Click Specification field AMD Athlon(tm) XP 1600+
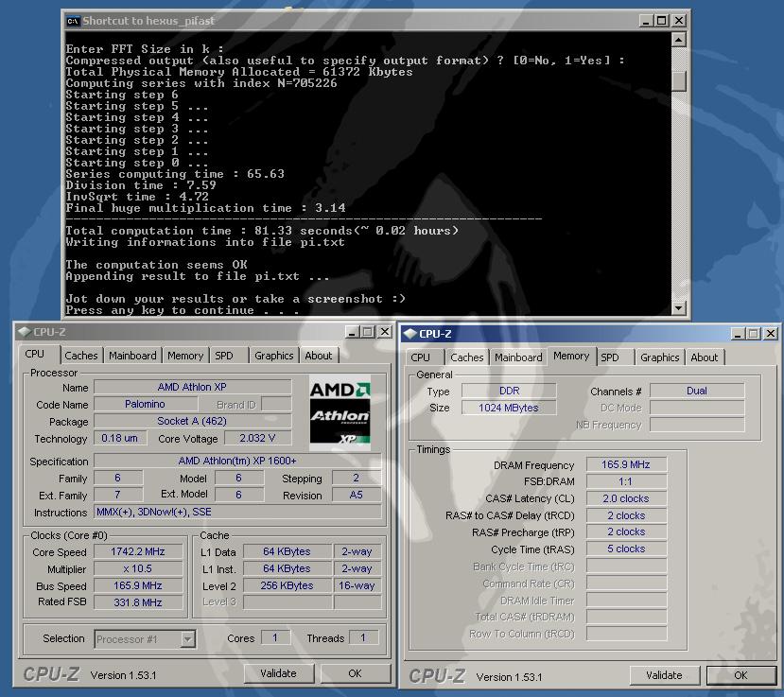This screenshot has height=697, width=784. pos(237,461)
